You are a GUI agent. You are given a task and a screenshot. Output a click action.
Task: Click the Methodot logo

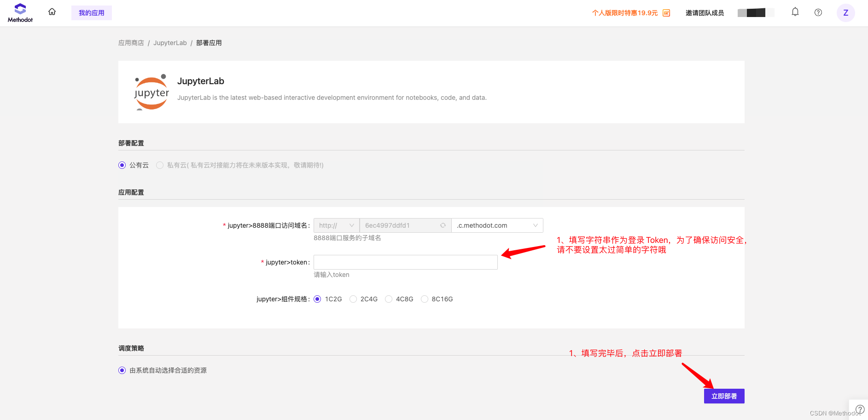click(x=20, y=13)
